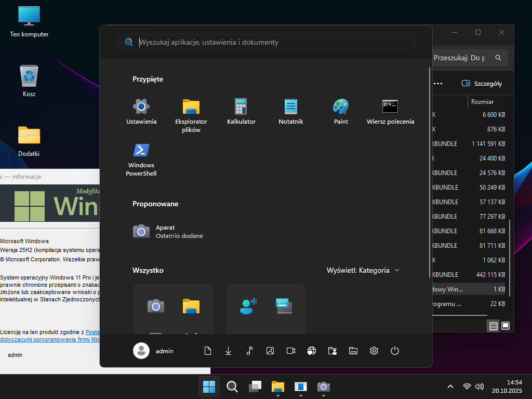This screenshot has height=399, width=532.
Task: Open Music folder shortcut icon
Action: point(249,351)
